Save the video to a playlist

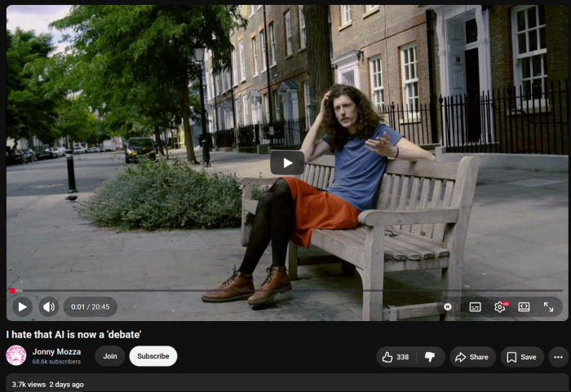click(x=522, y=357)
